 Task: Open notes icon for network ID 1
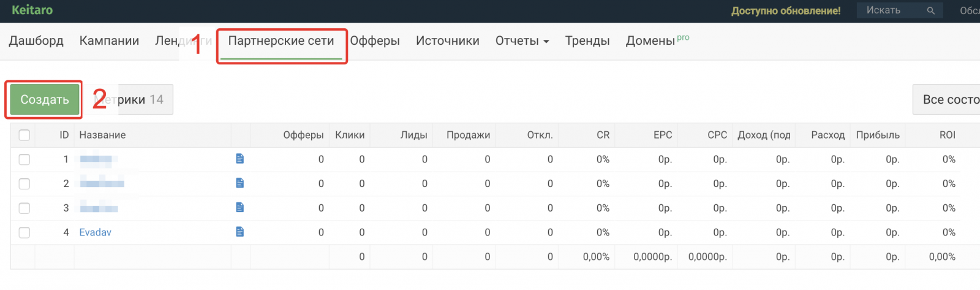tap(239, 159)
